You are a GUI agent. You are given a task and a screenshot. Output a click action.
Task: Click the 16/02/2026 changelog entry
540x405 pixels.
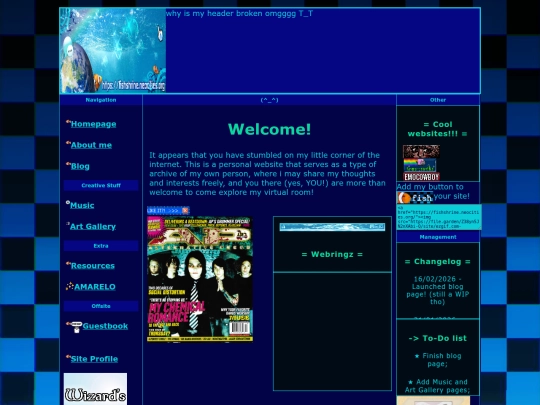click(x=437, y=290)
